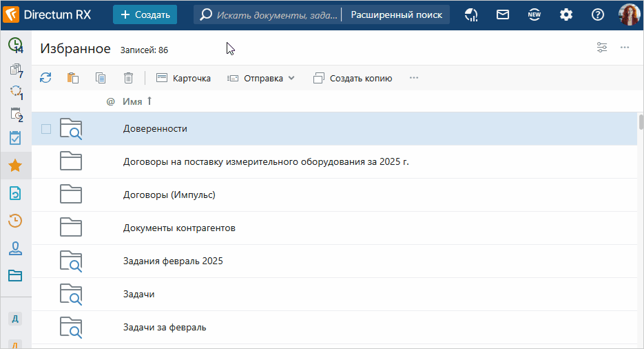The height and width of the screenshot is (349, 644).
Task: Click the refresh list icon
Action: click(45, 78)
